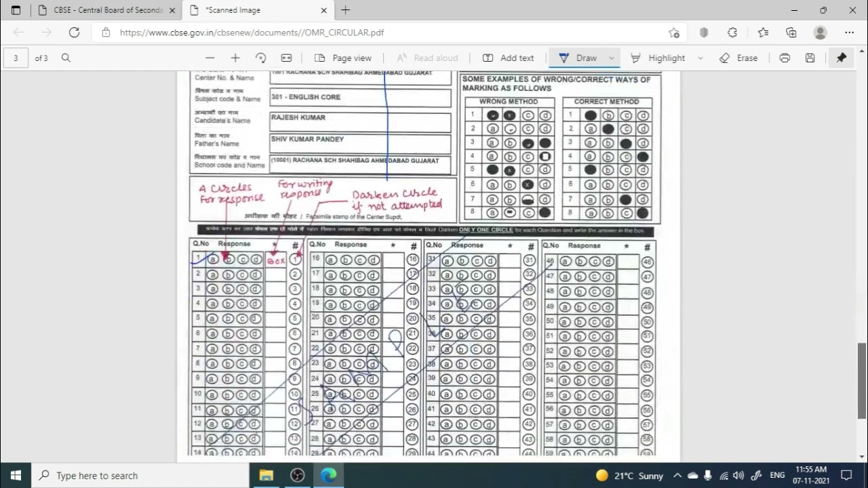This screenshot has width=868, height=488.
Task: Click the page number input field
Action: tap(16, 58)
